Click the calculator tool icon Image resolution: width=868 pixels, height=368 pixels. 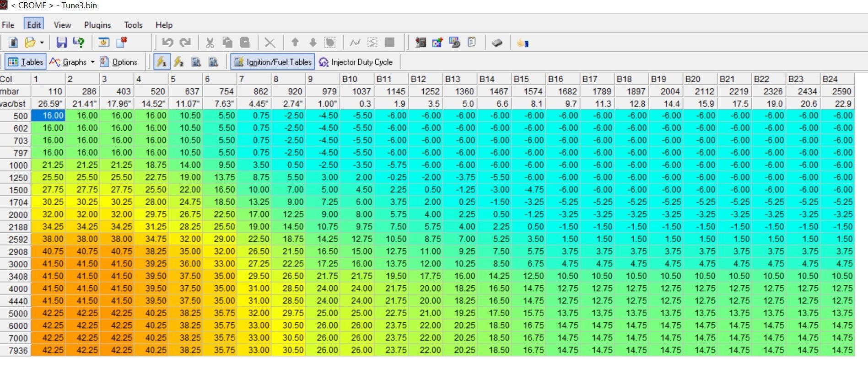pyautogui.click(x=421, y=43)
